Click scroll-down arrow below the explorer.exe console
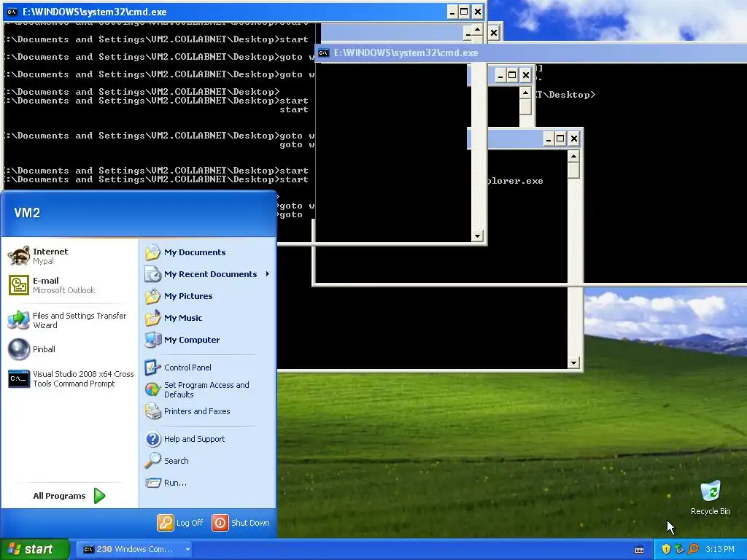 (x=573, y=363)
